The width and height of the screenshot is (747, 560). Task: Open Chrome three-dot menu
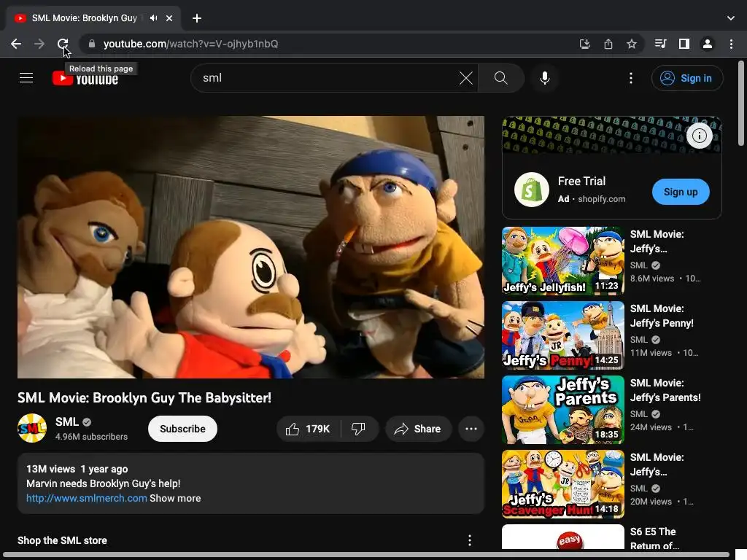pos(731,44)
